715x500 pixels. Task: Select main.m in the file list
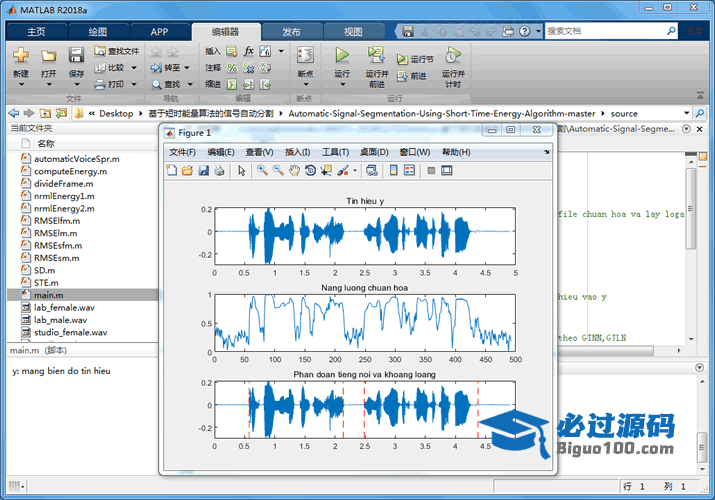pyautogui.click(x=83, y=295)
